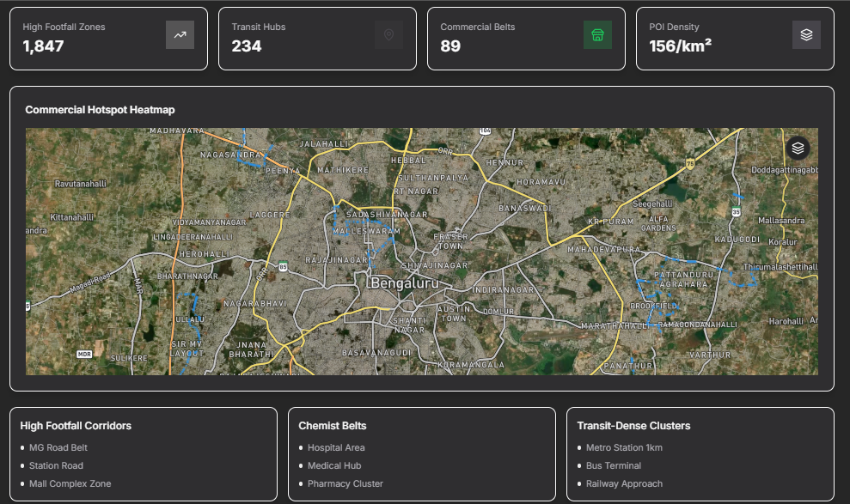
Task: Select Hospital Area under Chemist Belts
Action: pyautogui.click(x=336, y=447)
